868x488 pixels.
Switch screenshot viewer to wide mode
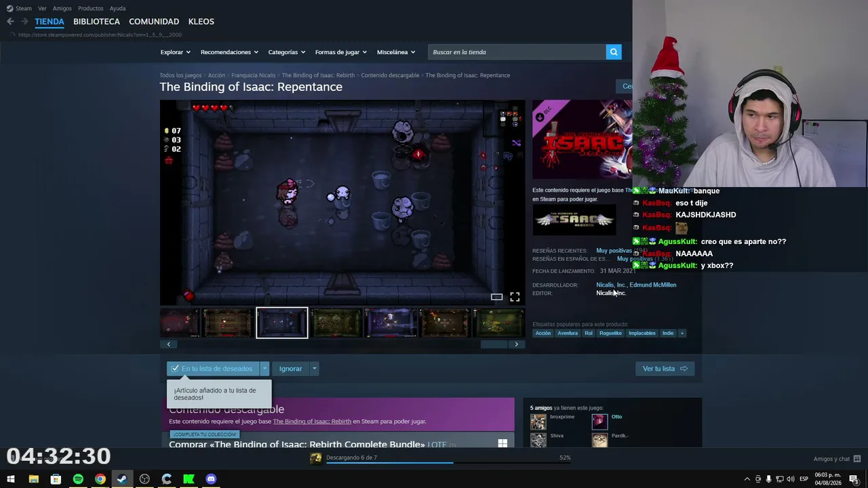tap(496, 297)
